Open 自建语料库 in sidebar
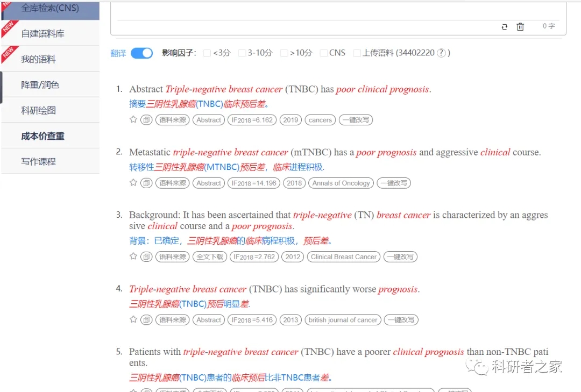Viewport: 581px width, 392px height. (x=51, y=33)
